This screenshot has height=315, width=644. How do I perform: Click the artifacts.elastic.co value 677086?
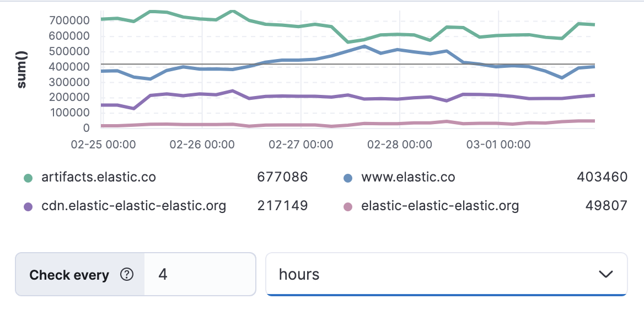tap(282, 178)
